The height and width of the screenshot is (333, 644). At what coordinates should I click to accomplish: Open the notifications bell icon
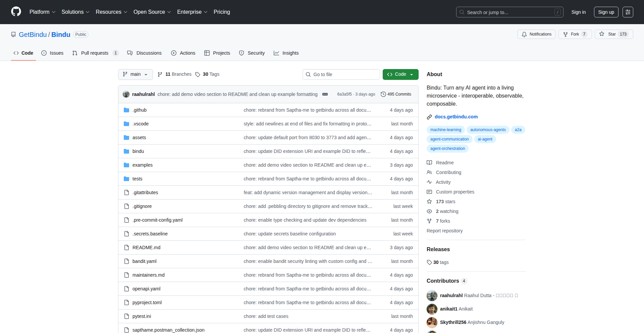point(524,34)
